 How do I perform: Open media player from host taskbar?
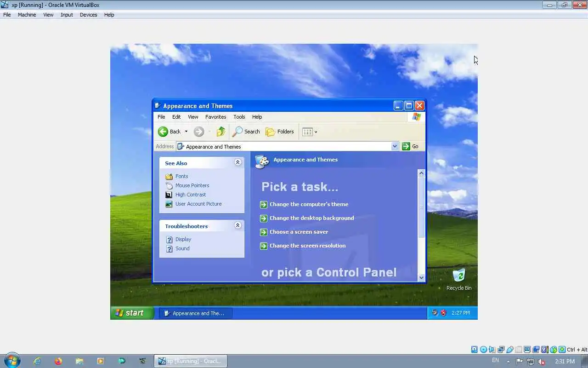(101, 361)
